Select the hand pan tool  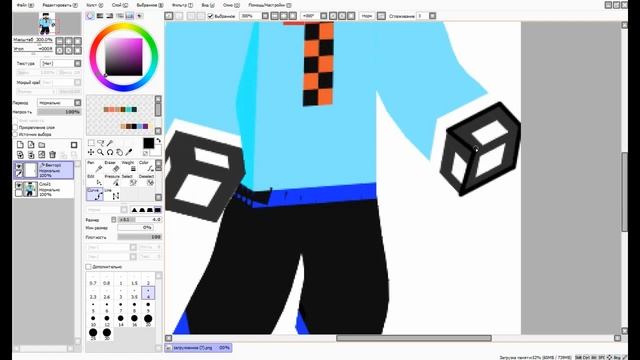[x=119, y=152]
